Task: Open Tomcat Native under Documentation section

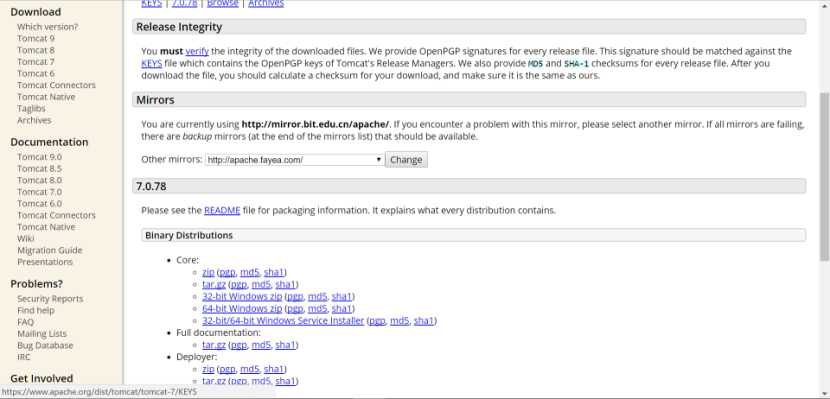Action: tap(46, 226)
